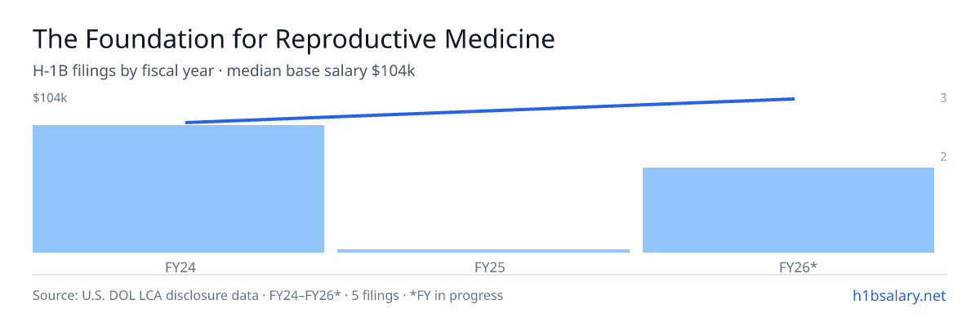The height and width of the screenshot is (327, 980).
Task: Click the thin FY25 filings bar
Action: 483,251
